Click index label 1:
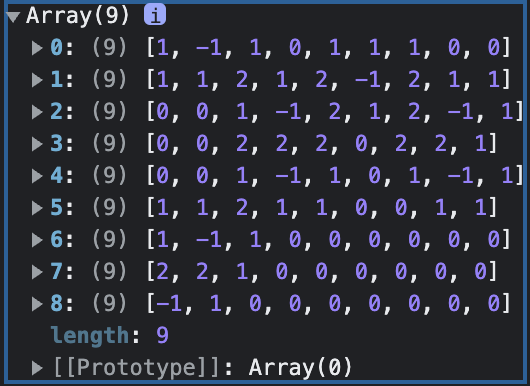This screenshot has height=386, width=530. point(62,79)
